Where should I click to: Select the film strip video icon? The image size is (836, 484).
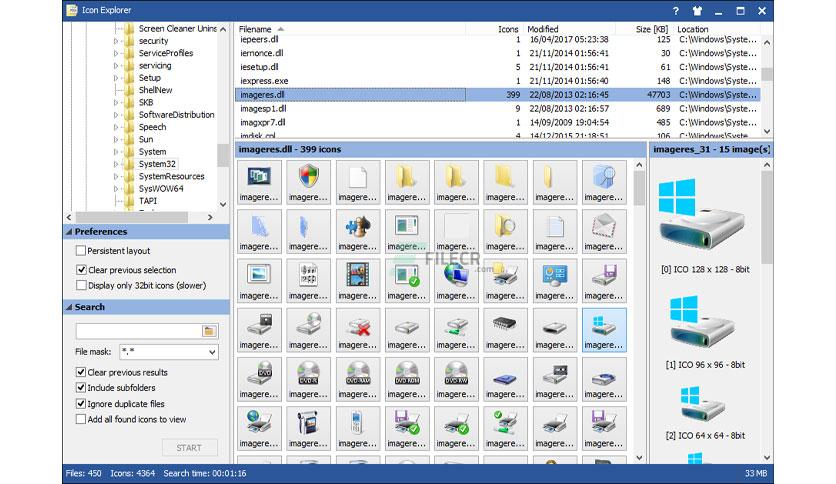point(357,280)
